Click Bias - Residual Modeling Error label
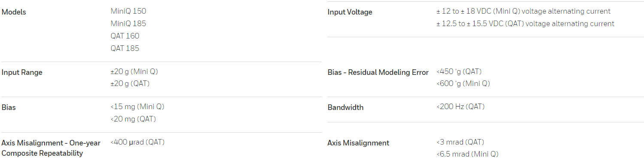The width and height of the screenshot is (644, 166). (378, 72)
